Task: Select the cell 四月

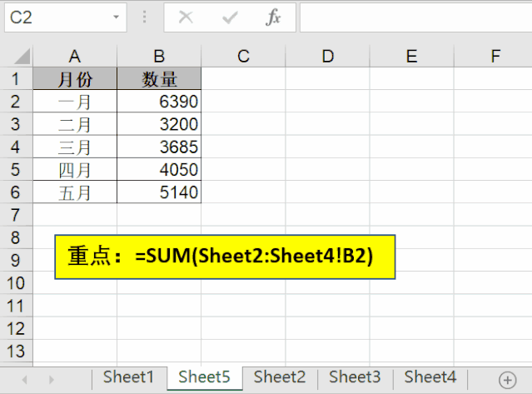Action: point(75,169)
